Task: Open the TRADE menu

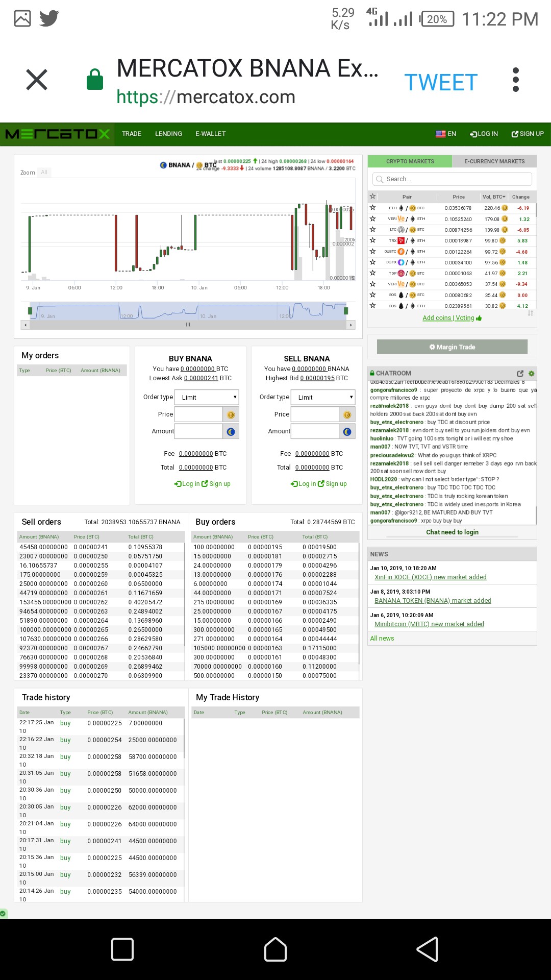Action: coord(132,134)
